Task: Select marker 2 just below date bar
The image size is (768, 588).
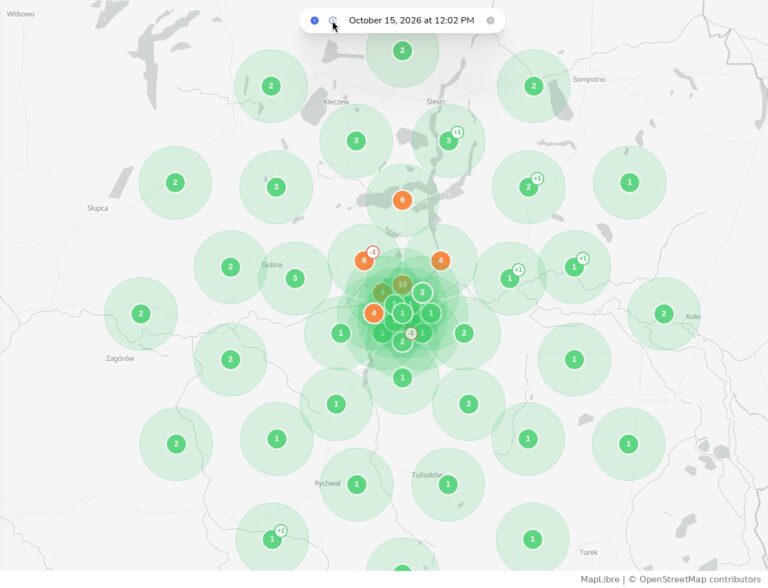Action: 402,50
